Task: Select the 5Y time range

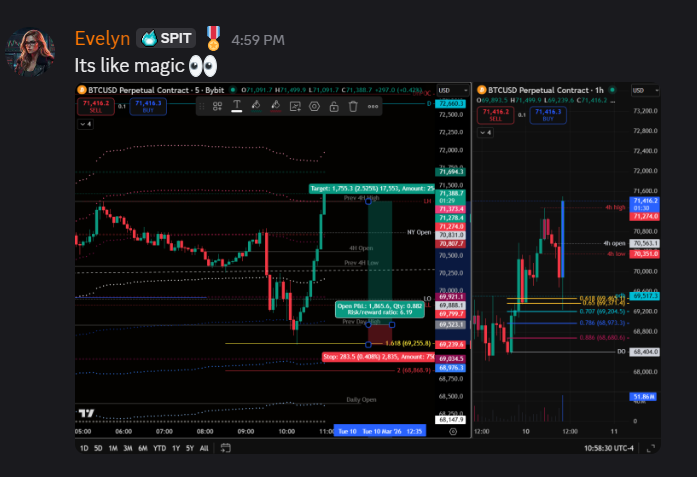Action: coord(190,448)
